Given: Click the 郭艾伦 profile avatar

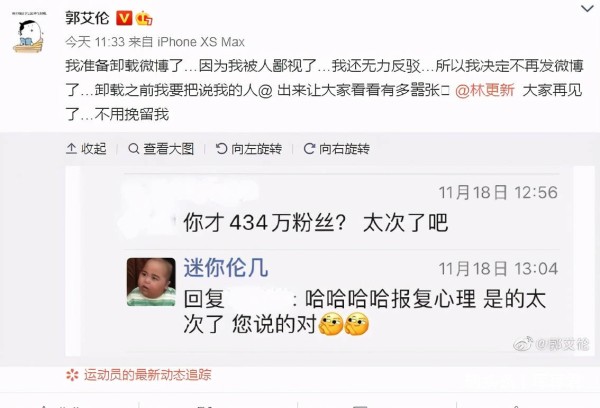Looking at the screenshot, I should 29,34.
